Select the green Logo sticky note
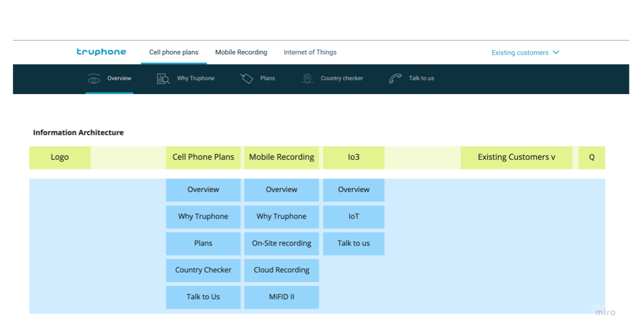644x330 pixels. [60, 157]
